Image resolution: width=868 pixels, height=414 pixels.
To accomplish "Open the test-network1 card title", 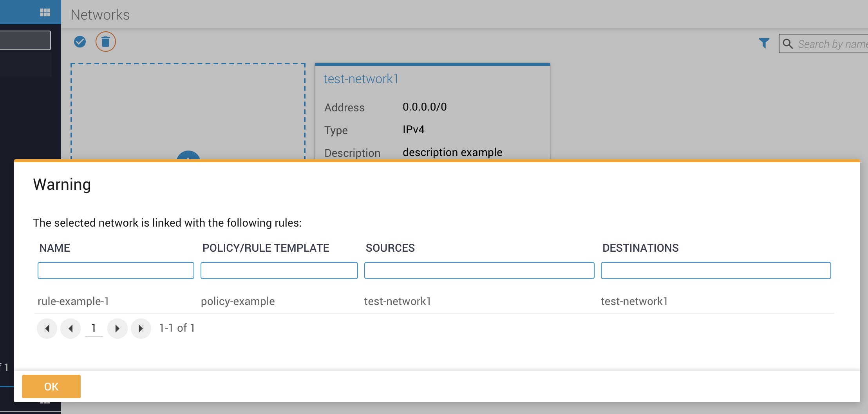I will tap(361, 79).
